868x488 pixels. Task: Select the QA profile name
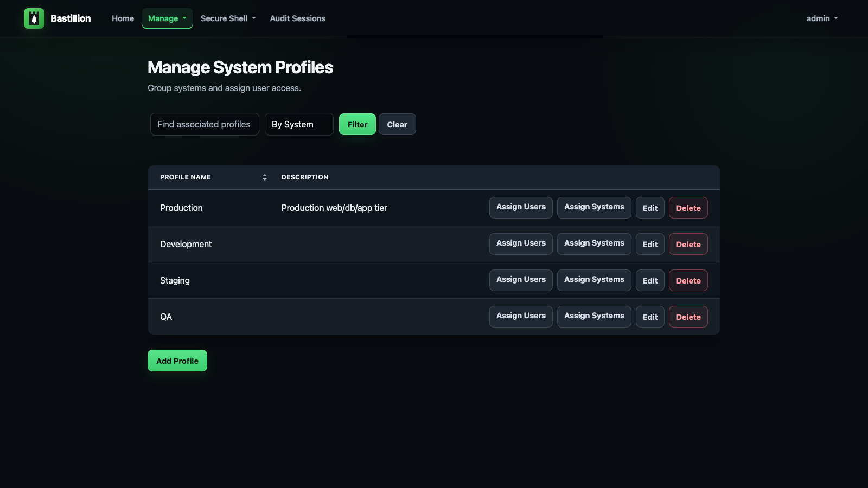click(x=166, y=317)
